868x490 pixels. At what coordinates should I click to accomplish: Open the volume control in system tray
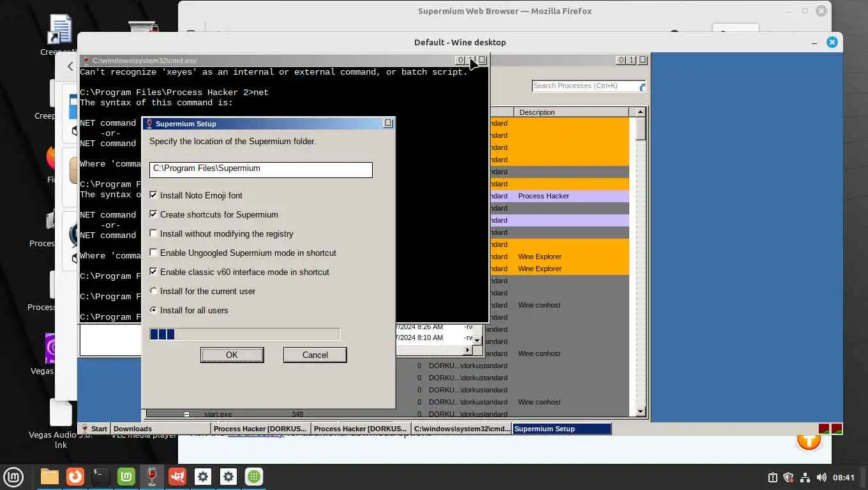coord(821,477)
